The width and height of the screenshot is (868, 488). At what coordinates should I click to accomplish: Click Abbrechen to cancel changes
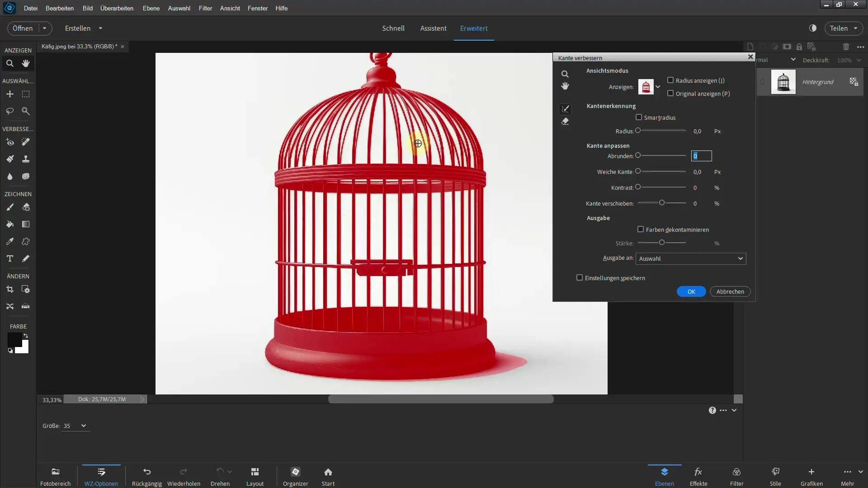tap(730, 291)
